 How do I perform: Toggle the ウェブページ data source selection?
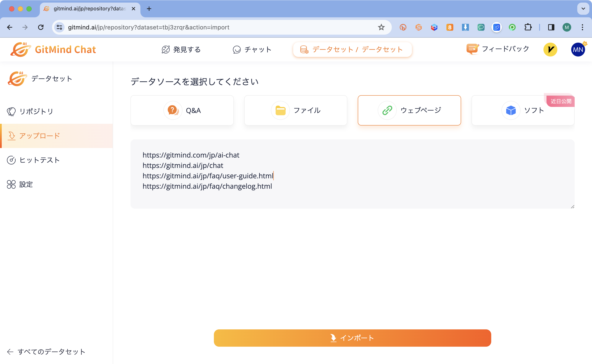(409, 110)
